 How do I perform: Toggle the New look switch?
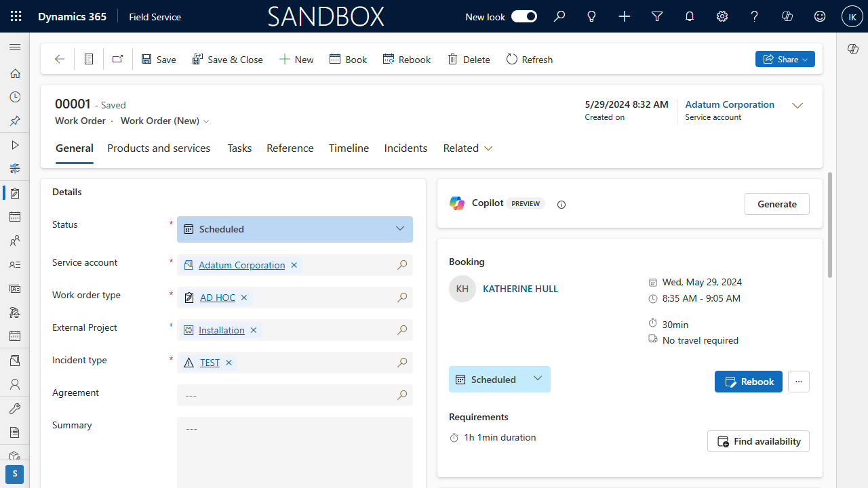point(524,16)
